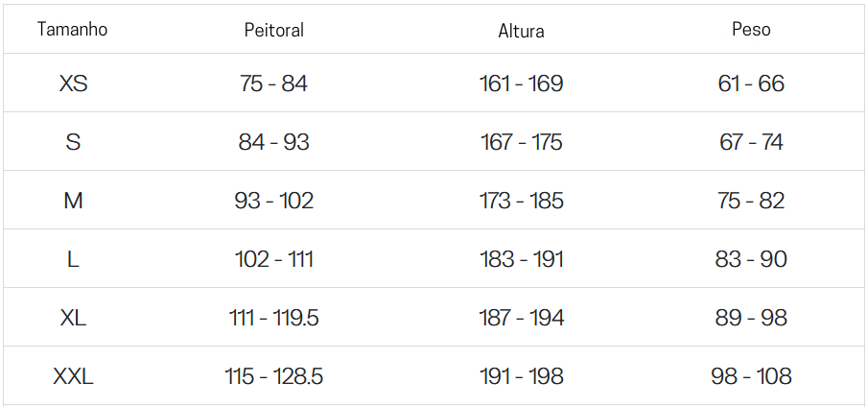868x407 pixels.
Task: Click chest value 93 - 102
Action: point(274,201)
